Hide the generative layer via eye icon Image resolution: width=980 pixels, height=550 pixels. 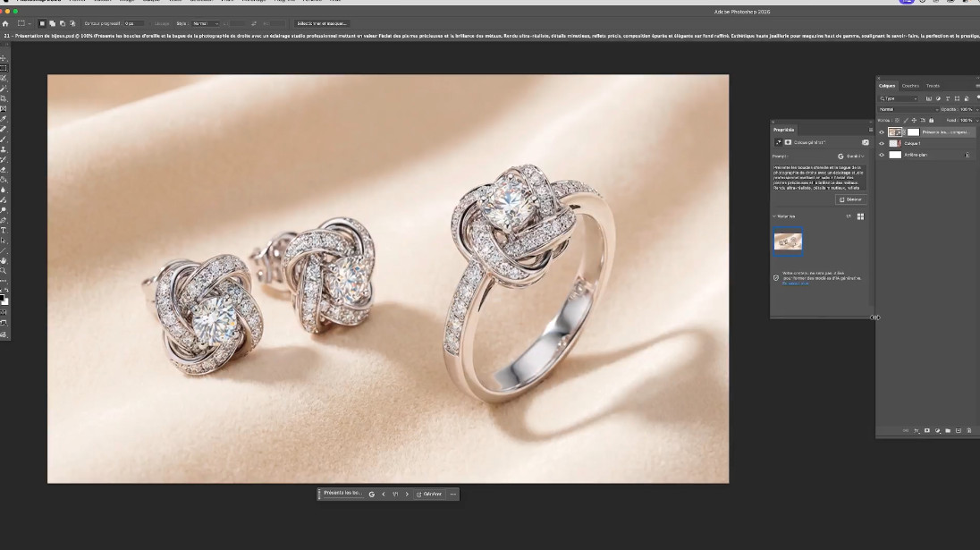coord(882,132)
